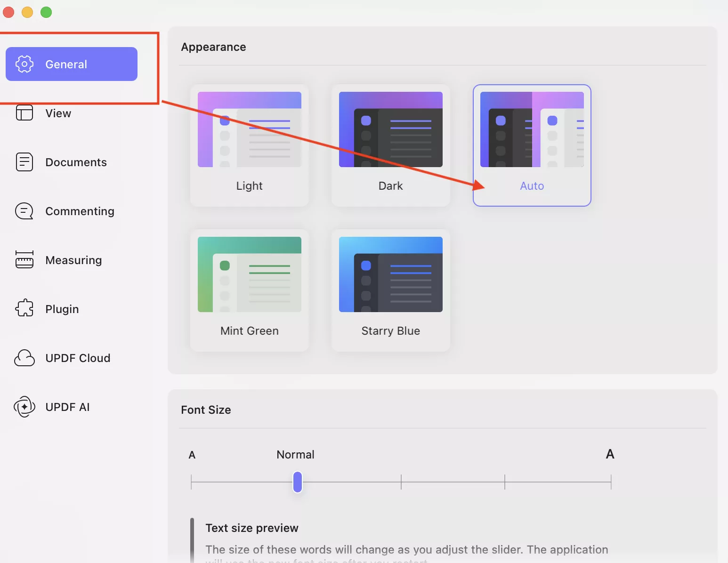Click the second-largest font size slider stop
This screenshot has width=728, height=563.
click(505, 482)
